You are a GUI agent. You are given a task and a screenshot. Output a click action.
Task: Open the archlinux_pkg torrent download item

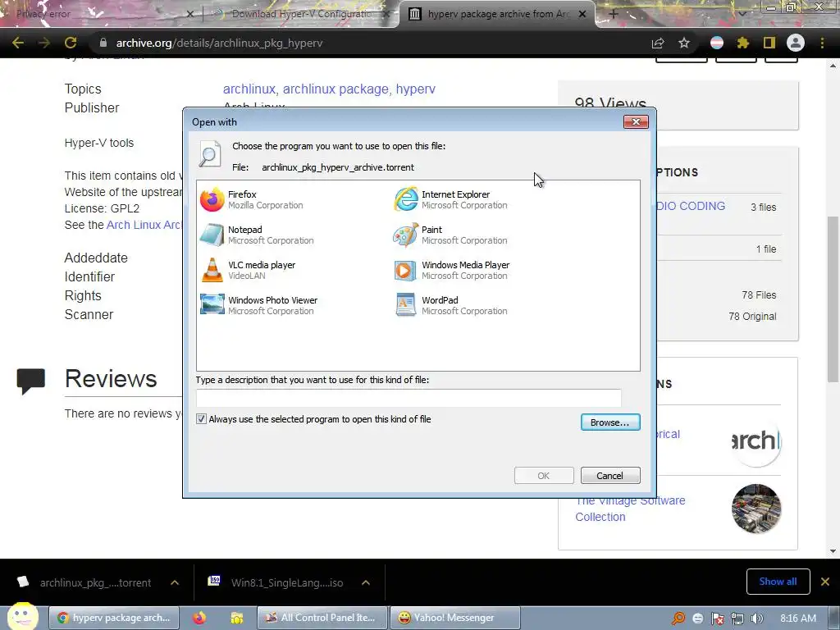pos(85,582)
